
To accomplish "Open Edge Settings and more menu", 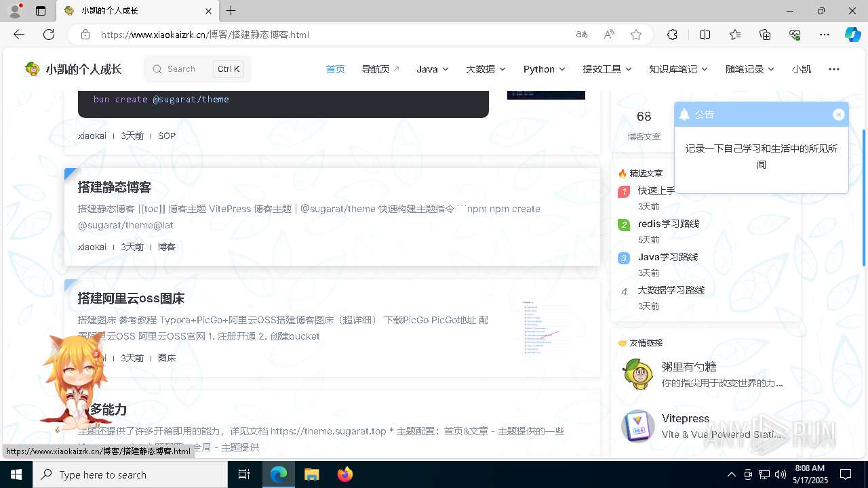I will [x=825, y=35].
